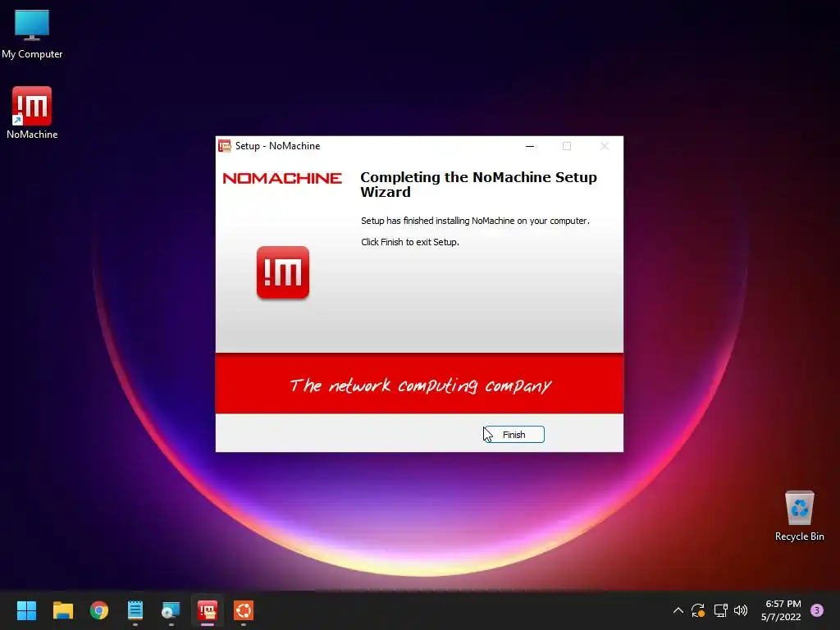This screenshot has width=840, height=630.
Task: Open the Ubuntu icon in the taskbar
Action: coord(243,610)
